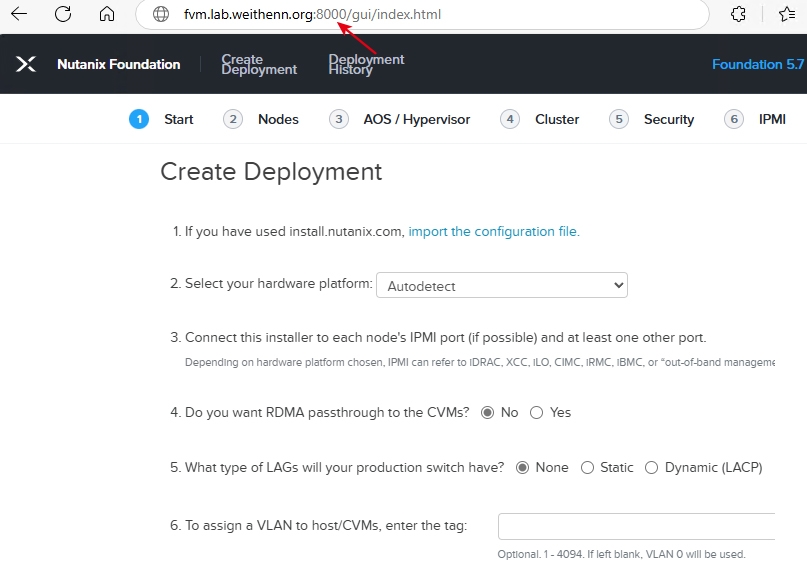Click the LAGs production switch question text

344,468
